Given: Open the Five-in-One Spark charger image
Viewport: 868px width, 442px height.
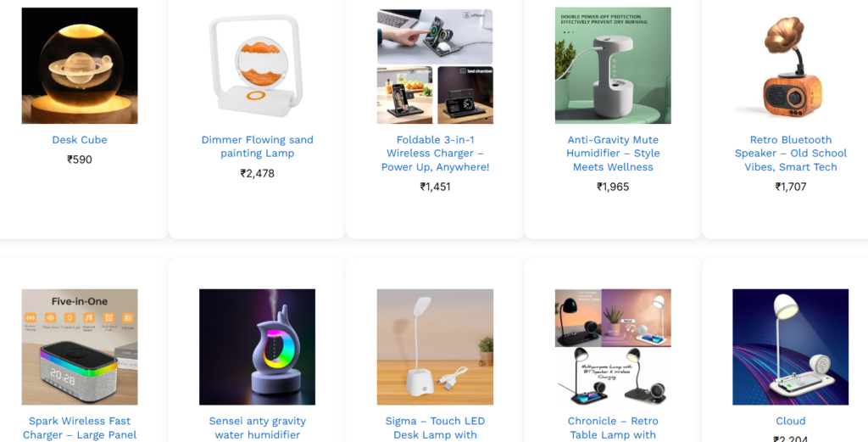Looking at the screenshot, I should click(x=80, y=347).
